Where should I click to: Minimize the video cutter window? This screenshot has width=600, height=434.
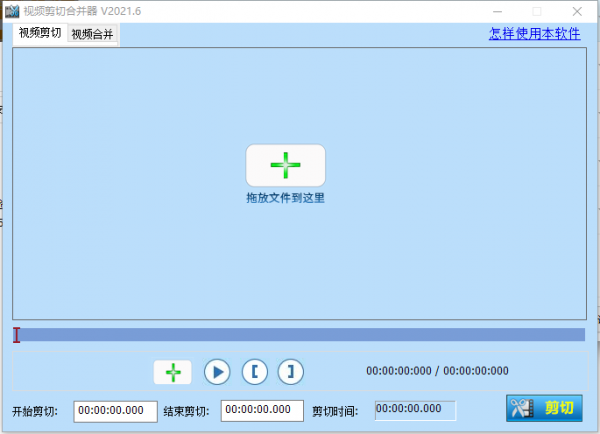click(495, 10)
